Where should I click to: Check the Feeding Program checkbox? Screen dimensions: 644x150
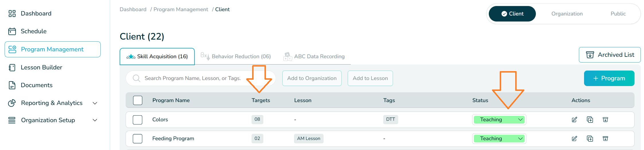click(138, 139)
